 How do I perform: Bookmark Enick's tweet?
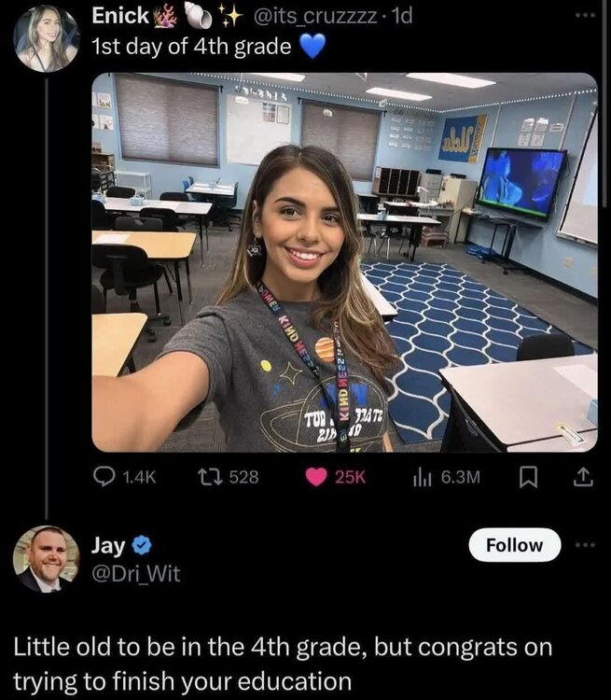[x=528, y=477]
